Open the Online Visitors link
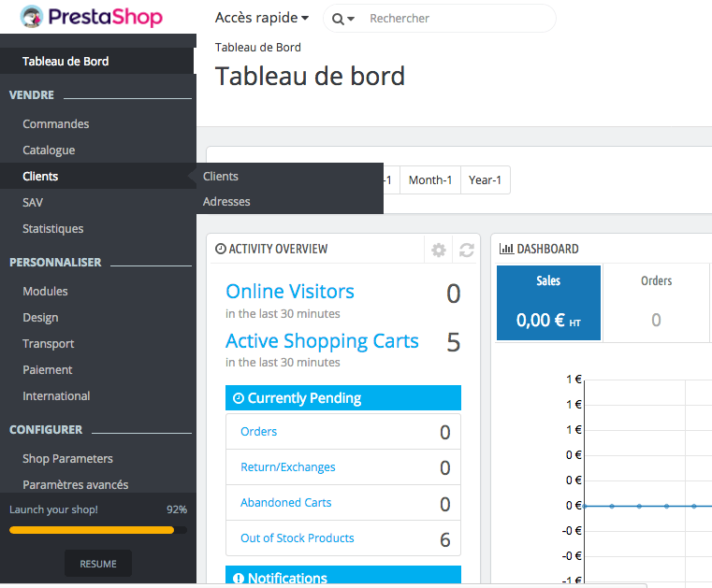712x588 pixels. (x=290, y=292)
